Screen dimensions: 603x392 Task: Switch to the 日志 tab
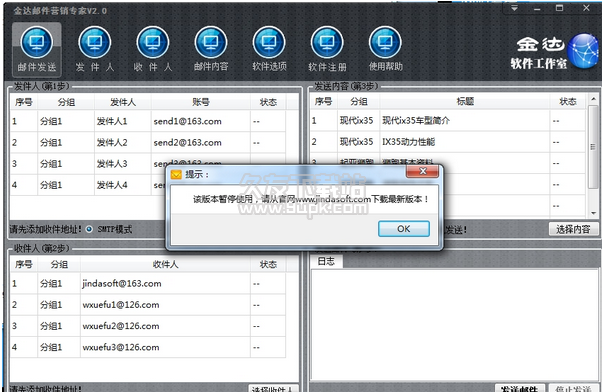326,262
